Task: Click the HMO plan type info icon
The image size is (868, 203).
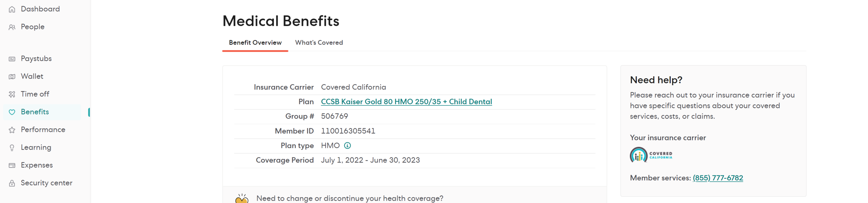Action: 347,146
